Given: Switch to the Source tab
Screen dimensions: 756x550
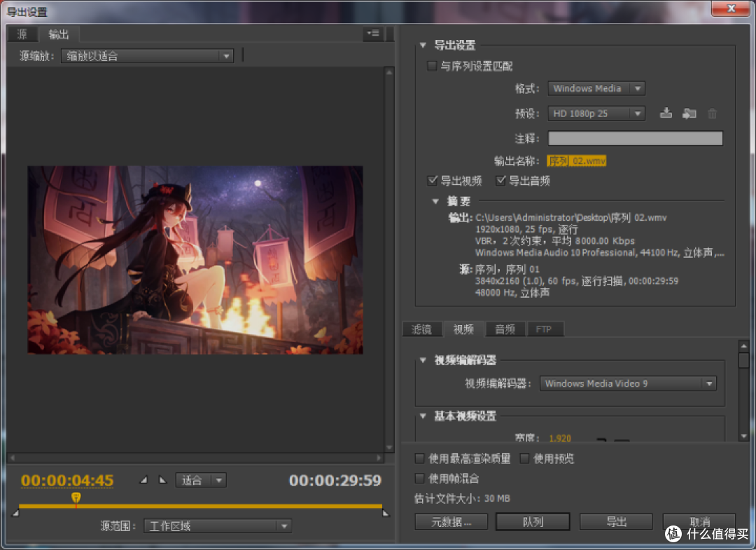Looking at the screenshot, I should (x=22, y=34).
